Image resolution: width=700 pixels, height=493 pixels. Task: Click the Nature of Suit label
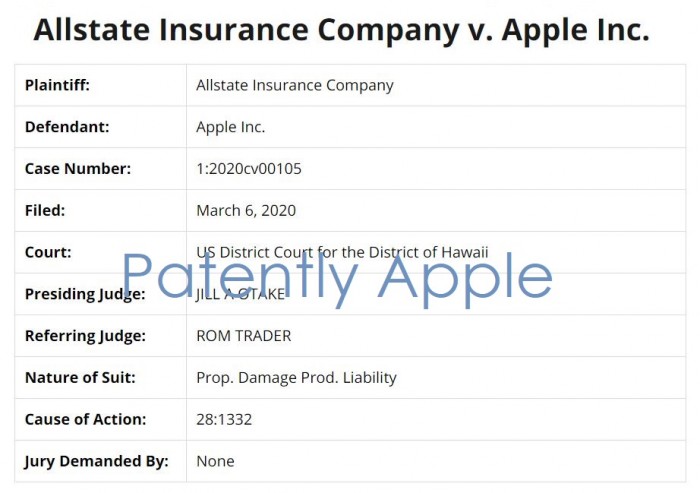[x=80, y=378]
